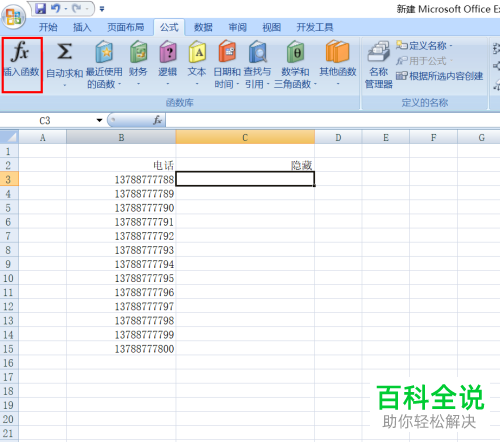Open More Functions (其他函数) menu
500x442 pixels.
pos(338,64)
